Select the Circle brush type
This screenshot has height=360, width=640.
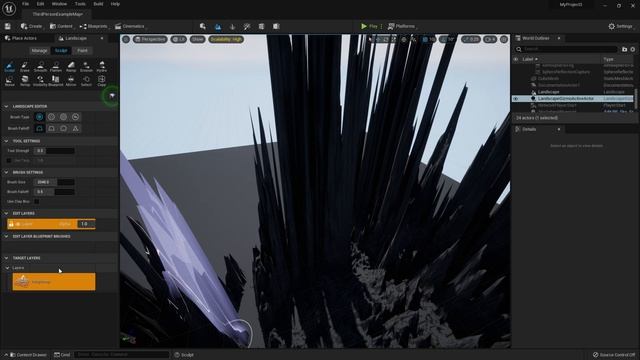pos(40,117)
